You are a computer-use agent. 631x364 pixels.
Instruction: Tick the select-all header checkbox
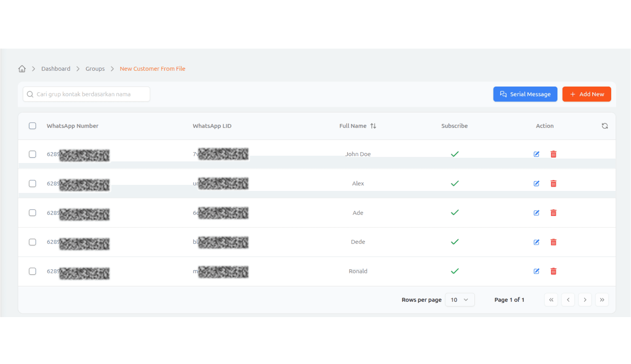(x=32, y=126)
